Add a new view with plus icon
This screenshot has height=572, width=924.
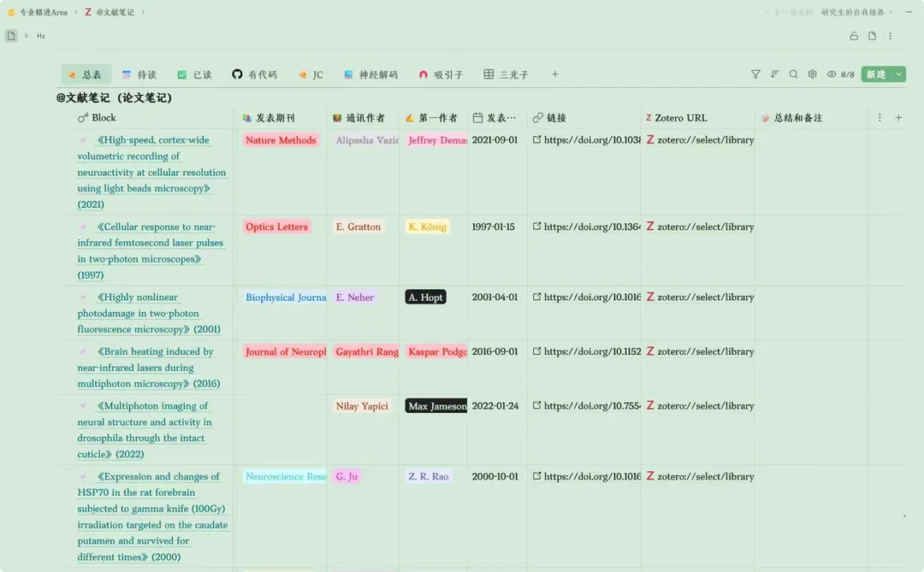pyautogui.click(x=554, y=74)
